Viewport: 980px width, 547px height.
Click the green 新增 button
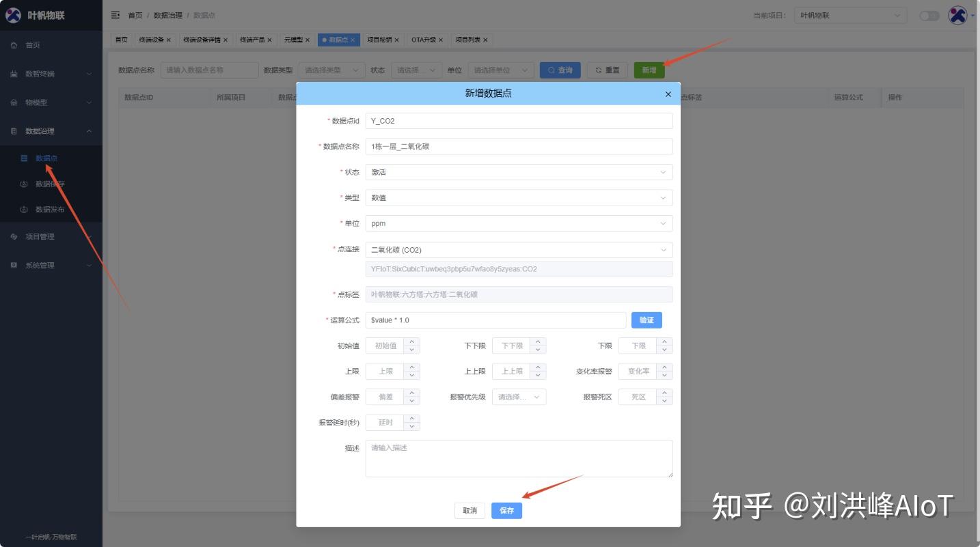point(649,70)
